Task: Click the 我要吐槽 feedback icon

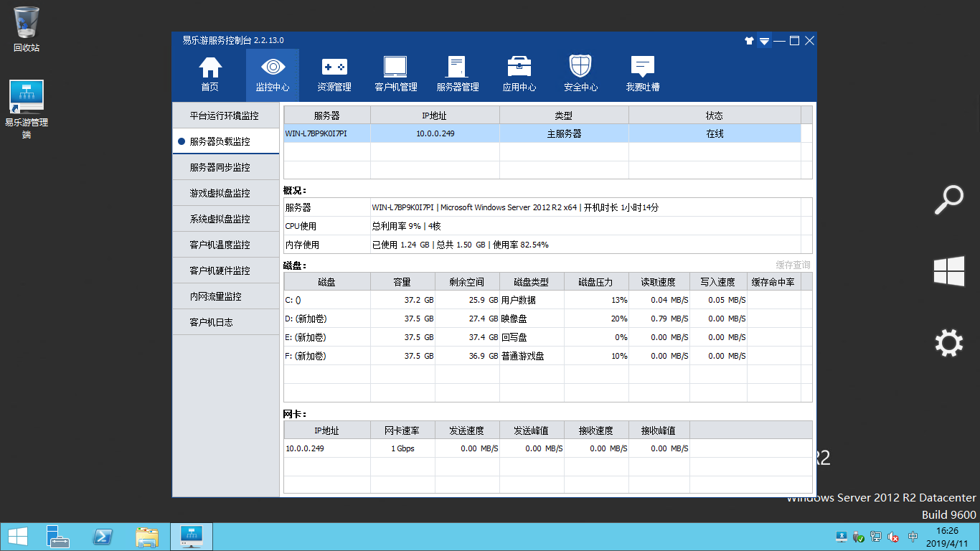Action: pyautogui.click(x=643, y=75)
